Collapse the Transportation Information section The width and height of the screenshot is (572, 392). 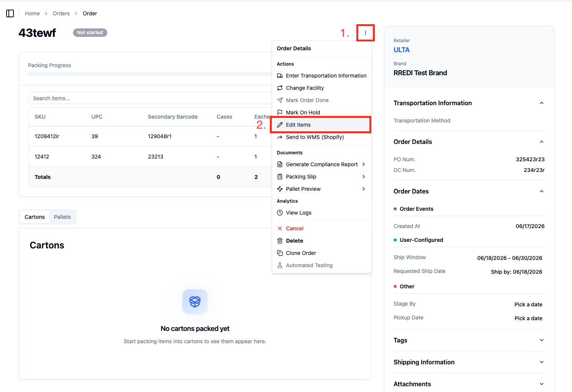click(542, 103)
